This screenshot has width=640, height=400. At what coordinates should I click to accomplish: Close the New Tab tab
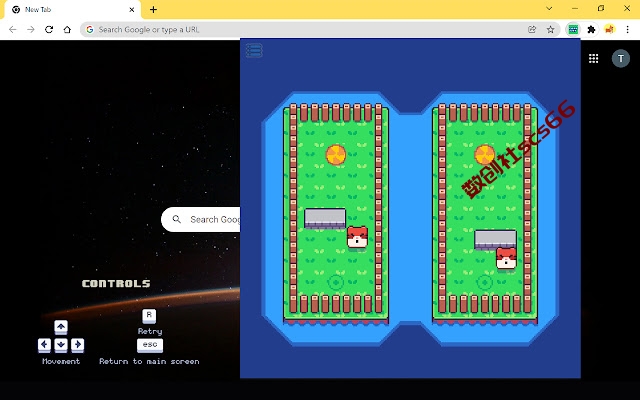pos(131,9)
